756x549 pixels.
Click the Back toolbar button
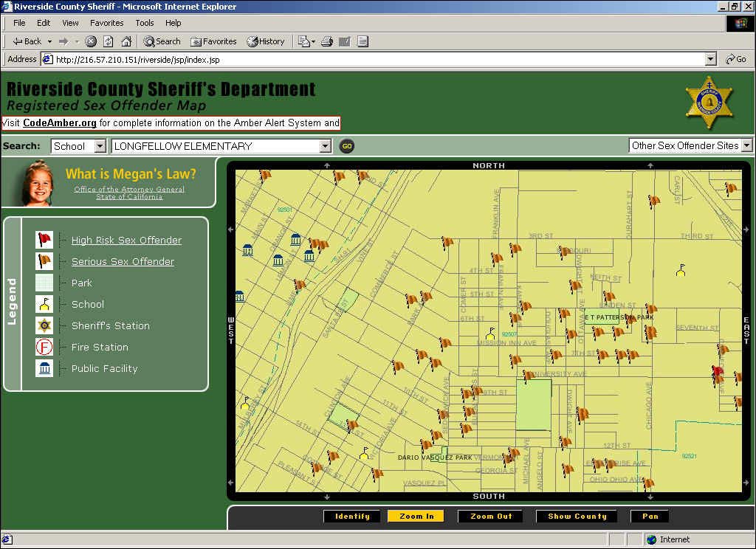[x=27, y=41]
